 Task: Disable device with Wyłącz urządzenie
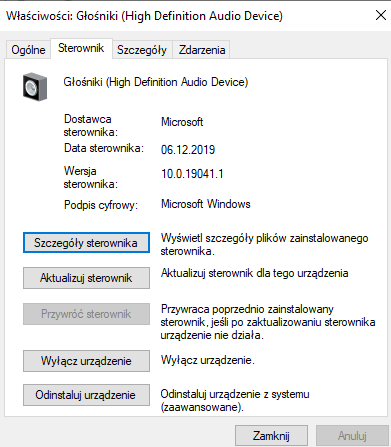86,361
